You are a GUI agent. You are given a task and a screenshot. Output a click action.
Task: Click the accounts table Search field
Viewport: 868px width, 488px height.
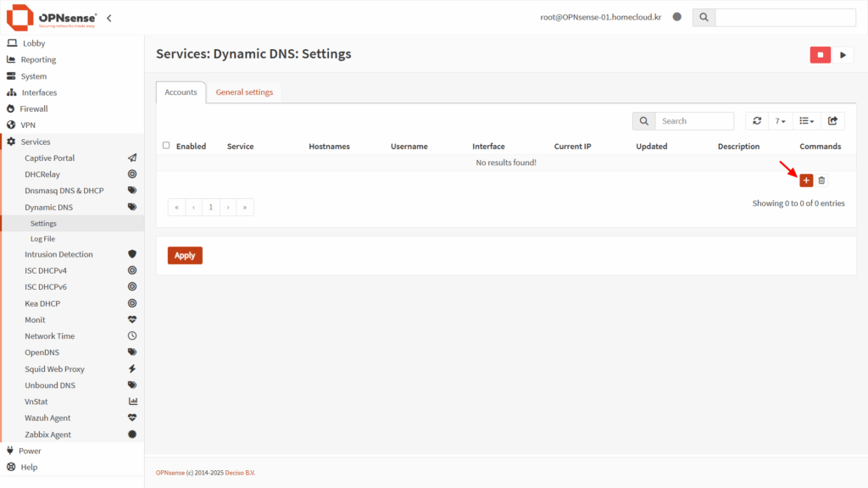pyautogui.click(x=694, y=121)
